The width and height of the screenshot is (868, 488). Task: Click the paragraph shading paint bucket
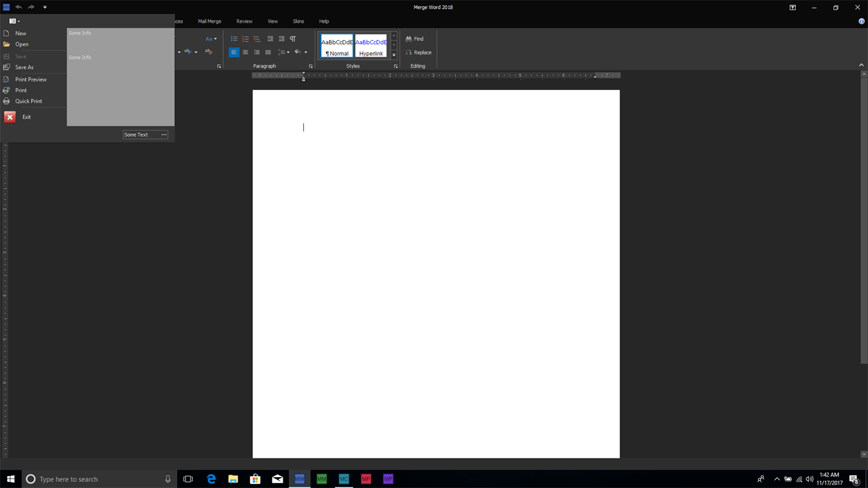(298, 52)
